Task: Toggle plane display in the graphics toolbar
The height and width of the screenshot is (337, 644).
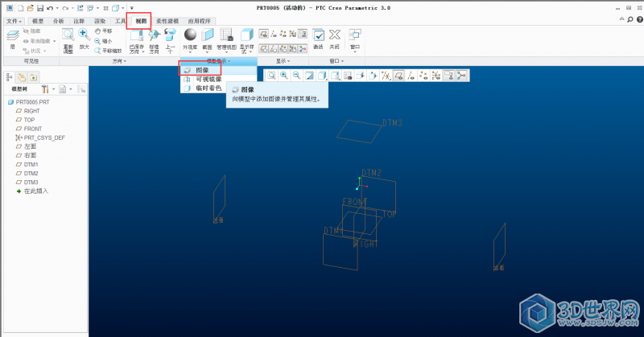Action: tap(397, 76)
